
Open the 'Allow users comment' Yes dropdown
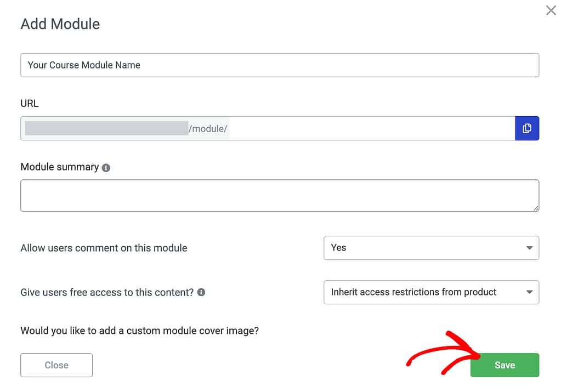431,248
